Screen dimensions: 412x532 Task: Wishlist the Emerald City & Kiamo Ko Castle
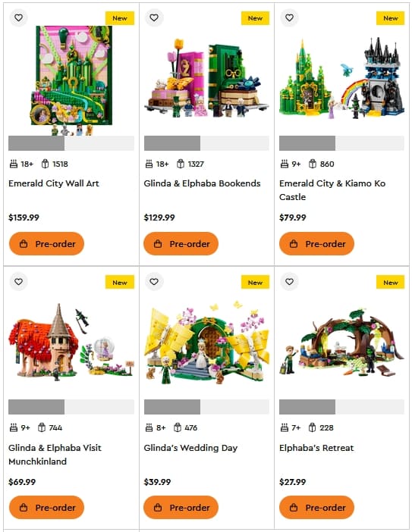(289, 17)
